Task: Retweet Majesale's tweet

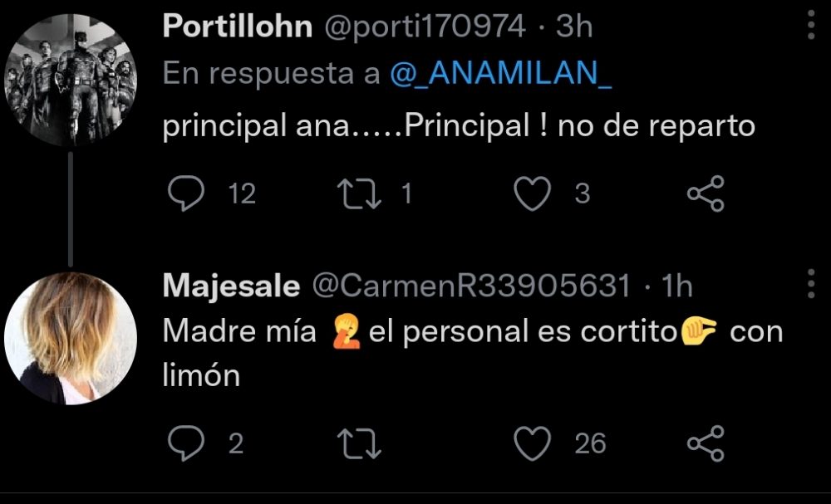Action: pyautogui.click(x=360, y=443)
